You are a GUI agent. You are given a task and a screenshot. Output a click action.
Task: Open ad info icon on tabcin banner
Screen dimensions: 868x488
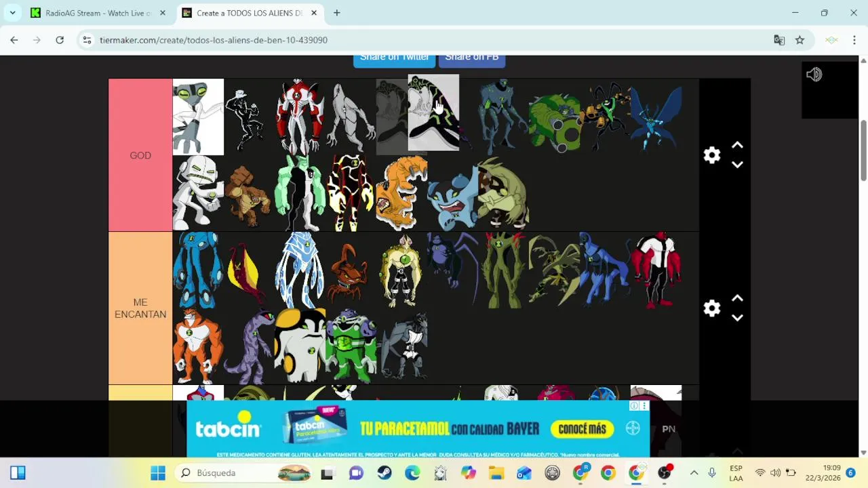634,406
